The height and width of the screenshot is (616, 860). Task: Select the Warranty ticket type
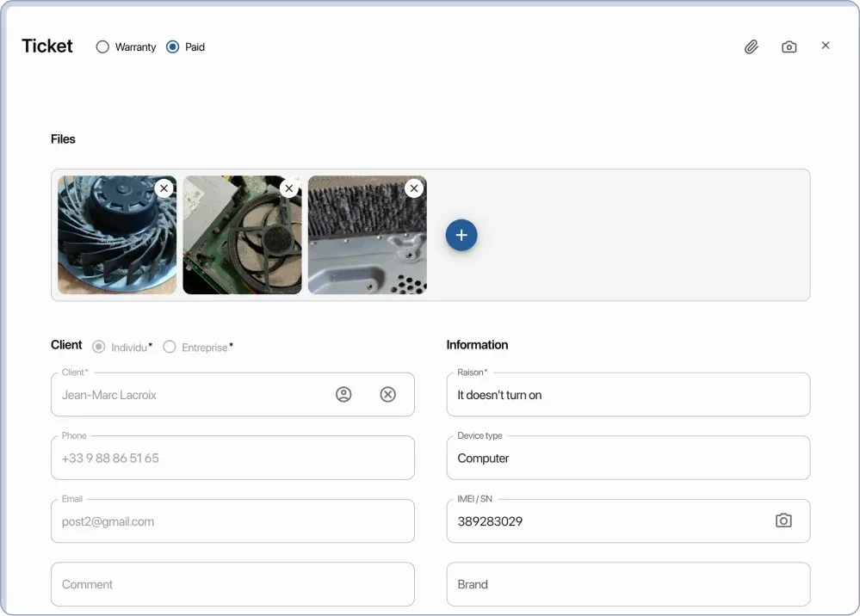[102, 47]
